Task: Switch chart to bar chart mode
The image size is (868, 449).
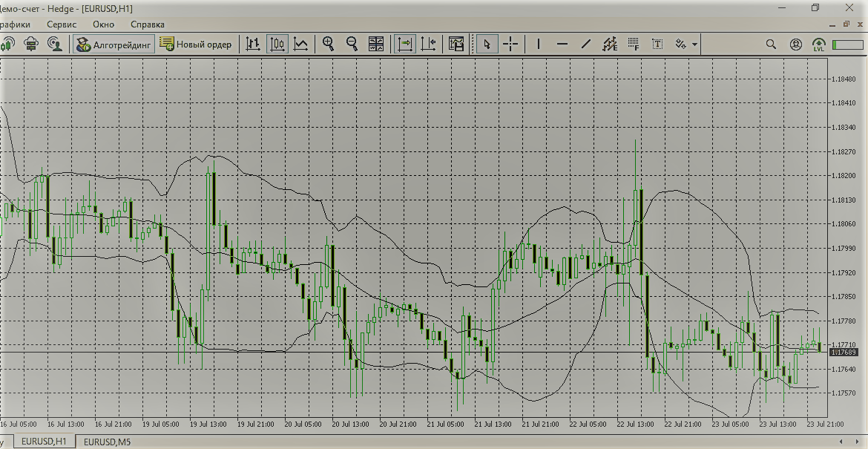Action: [253, 44]
